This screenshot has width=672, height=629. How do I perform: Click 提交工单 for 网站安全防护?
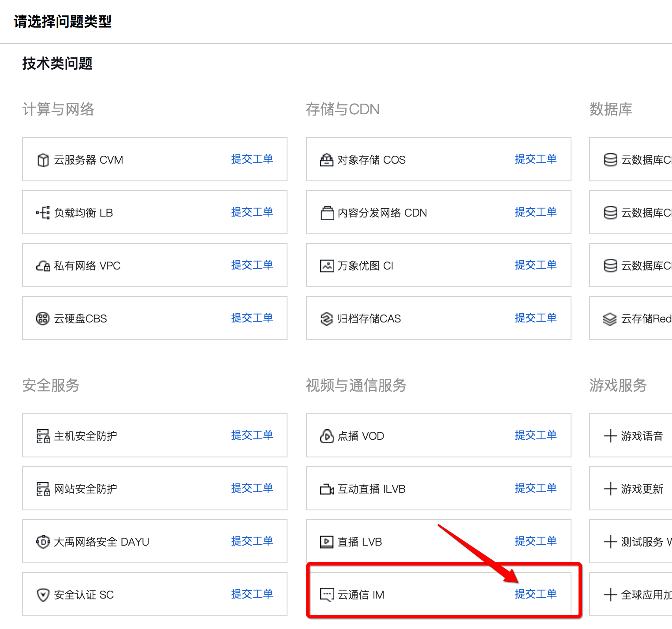[x=252, y=488]
